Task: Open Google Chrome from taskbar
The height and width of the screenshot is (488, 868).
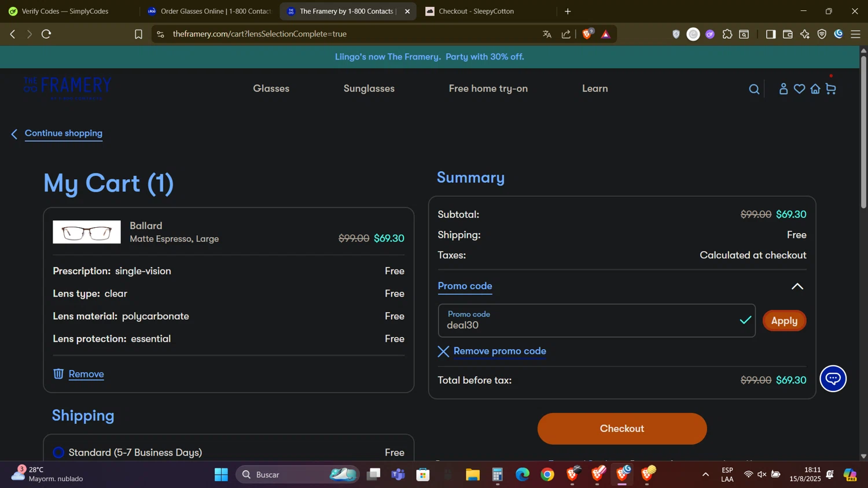Action: [547, 475]
